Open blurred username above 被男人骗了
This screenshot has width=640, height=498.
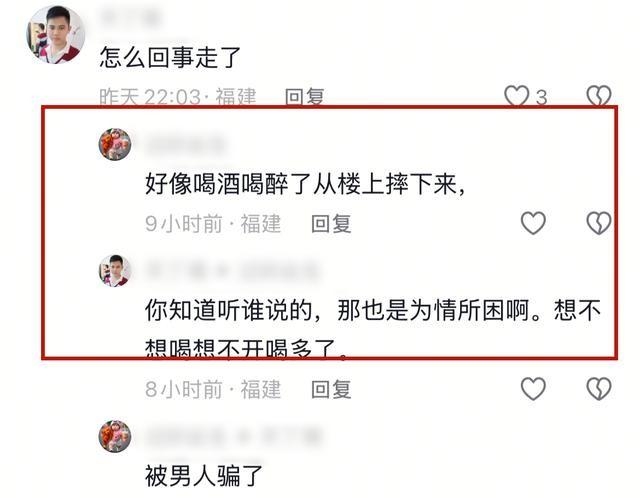click(233, 436)
